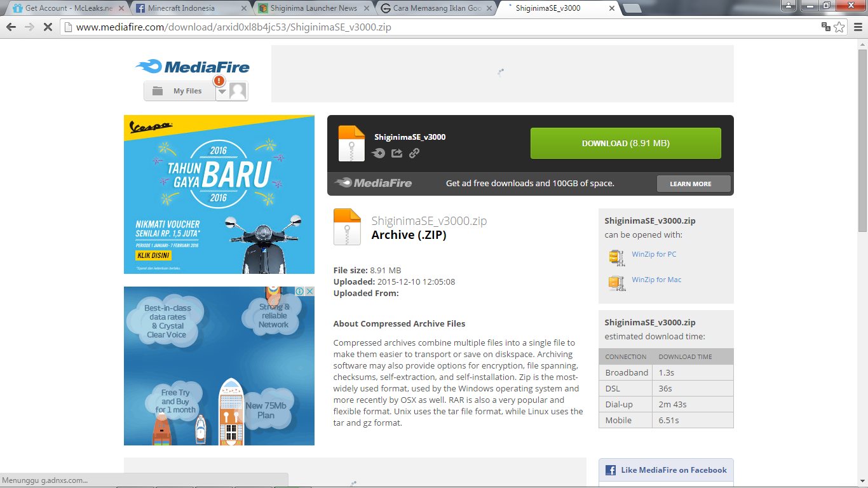Click the WinZip for PC icon
This screenshot has height=488, width=868.
click(x=617, y=256)
